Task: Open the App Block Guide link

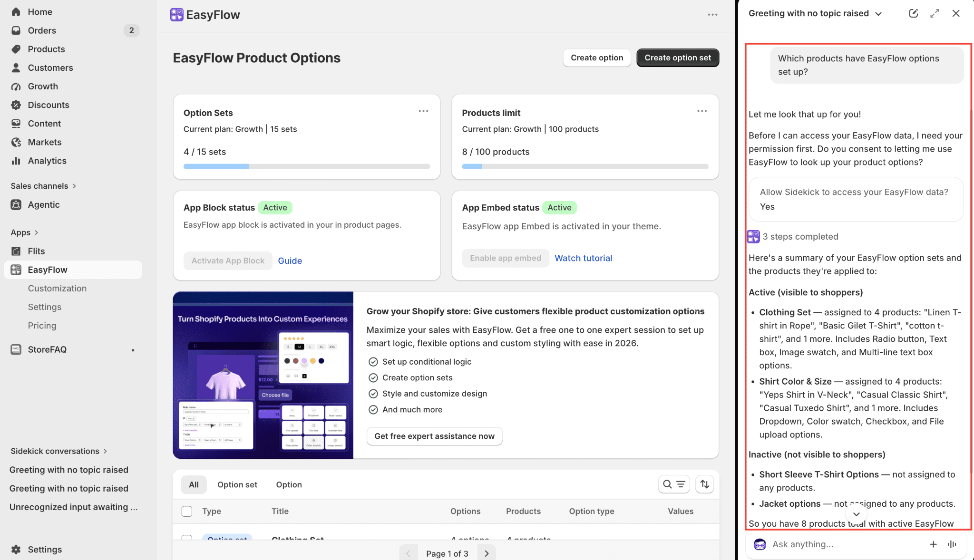Action: [x=290, y=261]
